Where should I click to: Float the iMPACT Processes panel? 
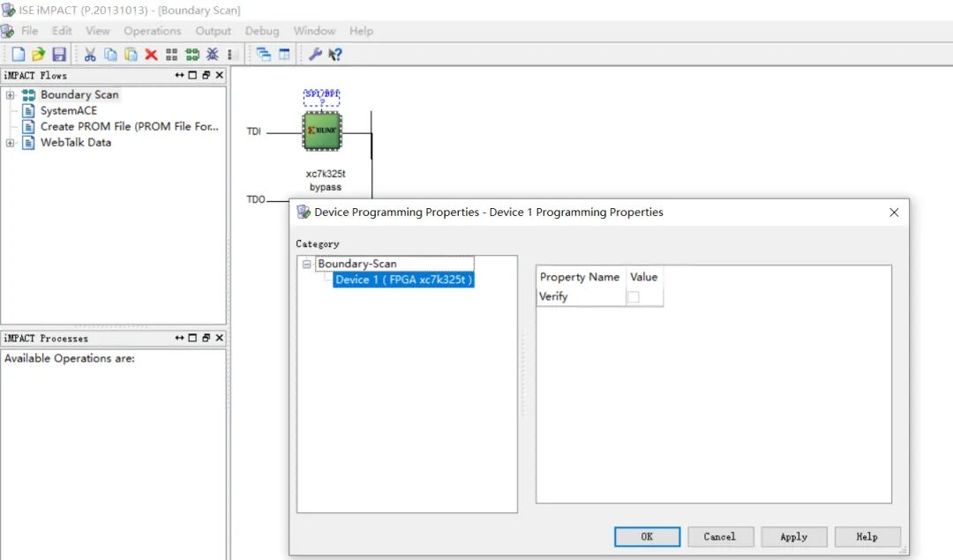pyautogui.click(x=206, y=338)
